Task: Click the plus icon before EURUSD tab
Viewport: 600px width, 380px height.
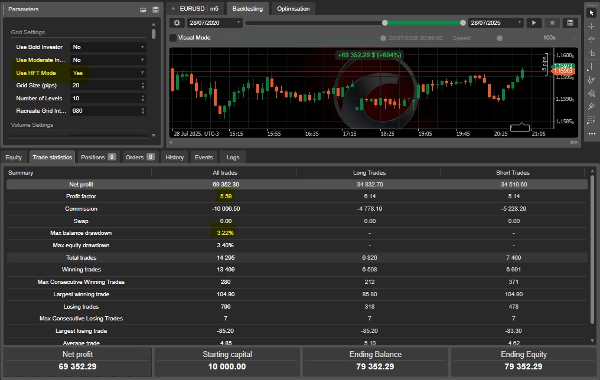Action: tap(173, 8)
